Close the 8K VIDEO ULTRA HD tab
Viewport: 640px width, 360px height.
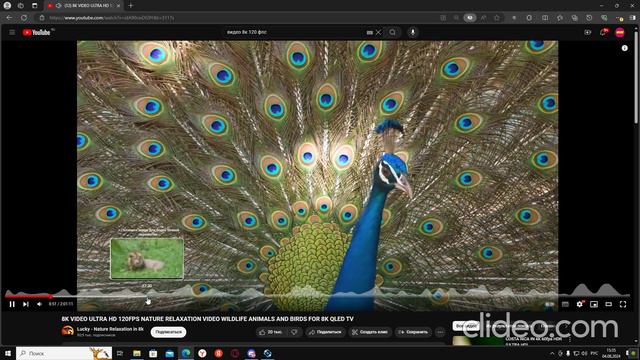(118, 6)
